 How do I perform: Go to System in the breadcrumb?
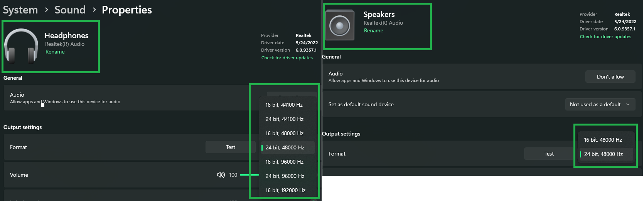20,10
